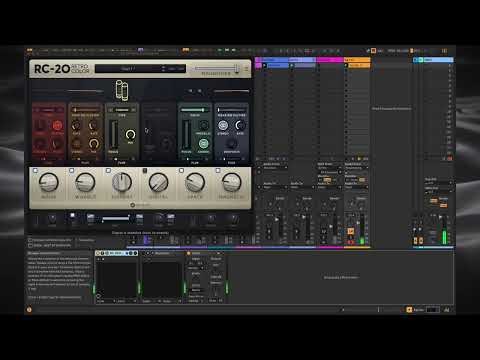Enable the MAGNETIC module checkbox in RC-20

[x=218, y=170]
